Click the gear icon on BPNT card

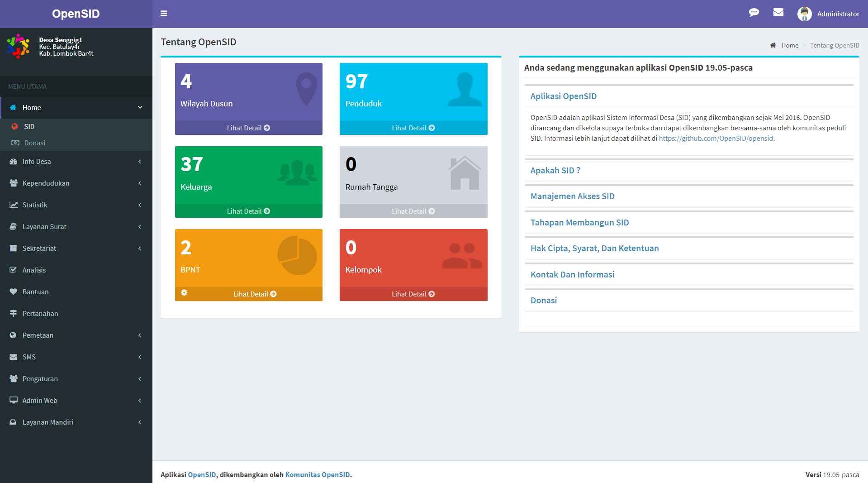coord(184,293)
